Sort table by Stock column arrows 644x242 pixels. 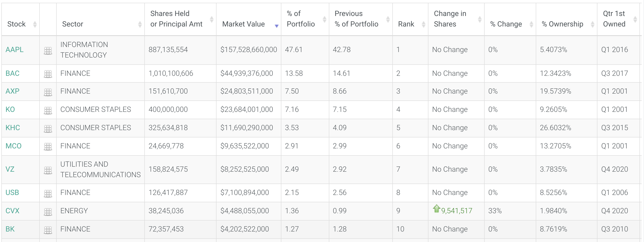[35, 24]
